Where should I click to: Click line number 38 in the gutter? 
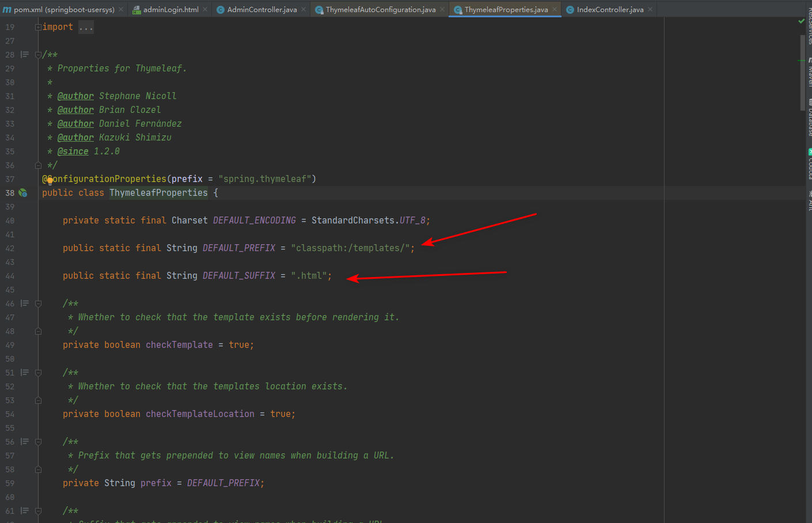[10, 193]
